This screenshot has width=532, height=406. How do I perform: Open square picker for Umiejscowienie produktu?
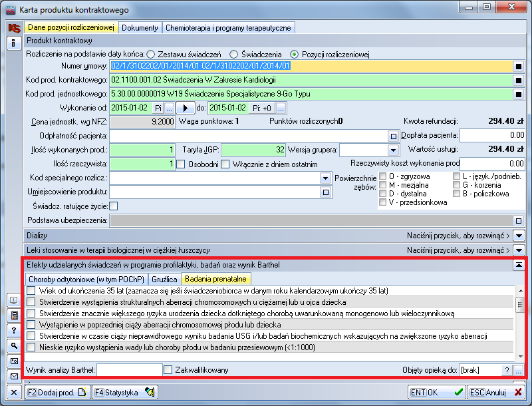point(326,192)
